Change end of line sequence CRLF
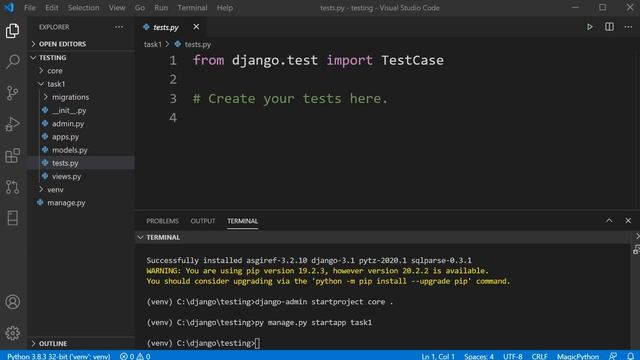The image size is (640, 360). (x=539, y=356)
